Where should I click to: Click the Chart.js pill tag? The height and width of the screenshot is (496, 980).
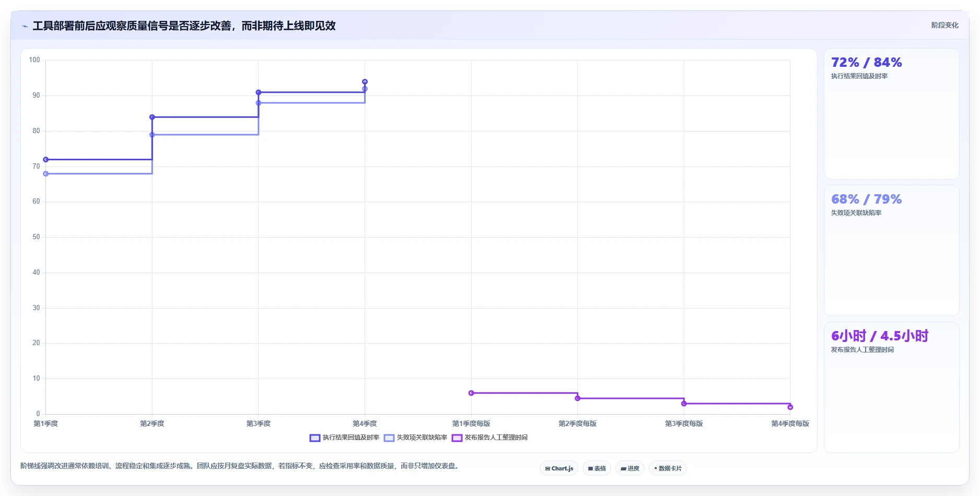click(x=559, y=468)
